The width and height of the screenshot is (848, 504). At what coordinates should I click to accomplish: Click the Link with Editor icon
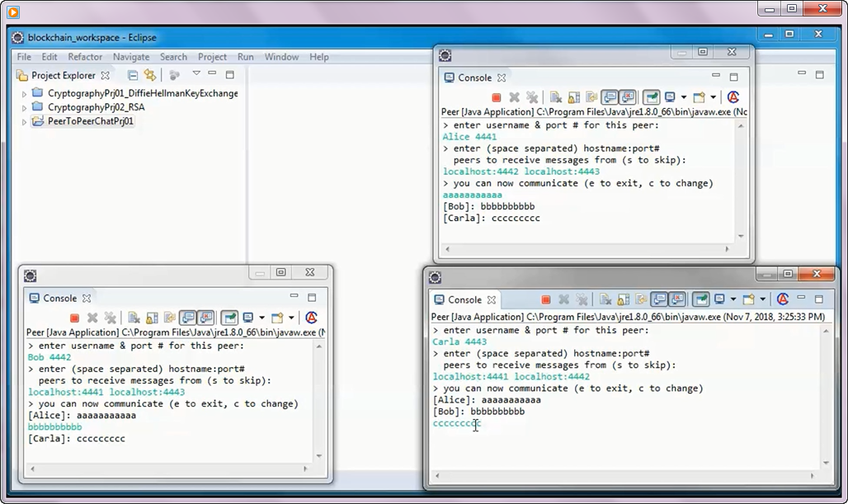click(x=150, y=76)
